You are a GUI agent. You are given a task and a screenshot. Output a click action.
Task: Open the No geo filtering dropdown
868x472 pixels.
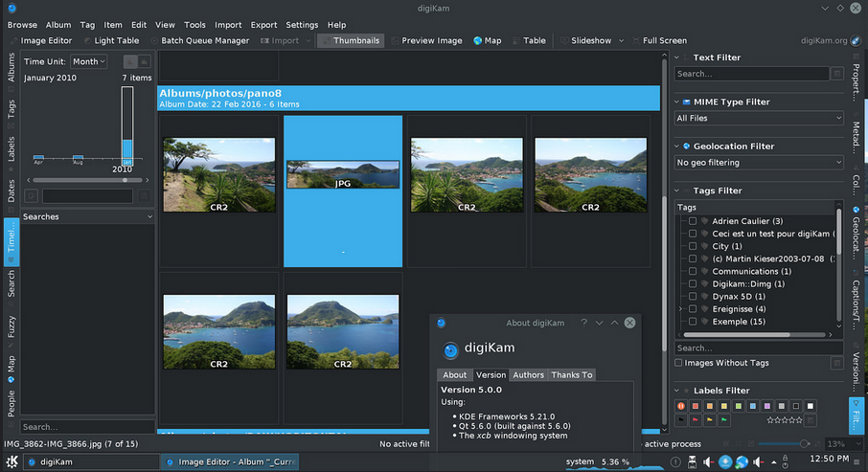[759, 163]
